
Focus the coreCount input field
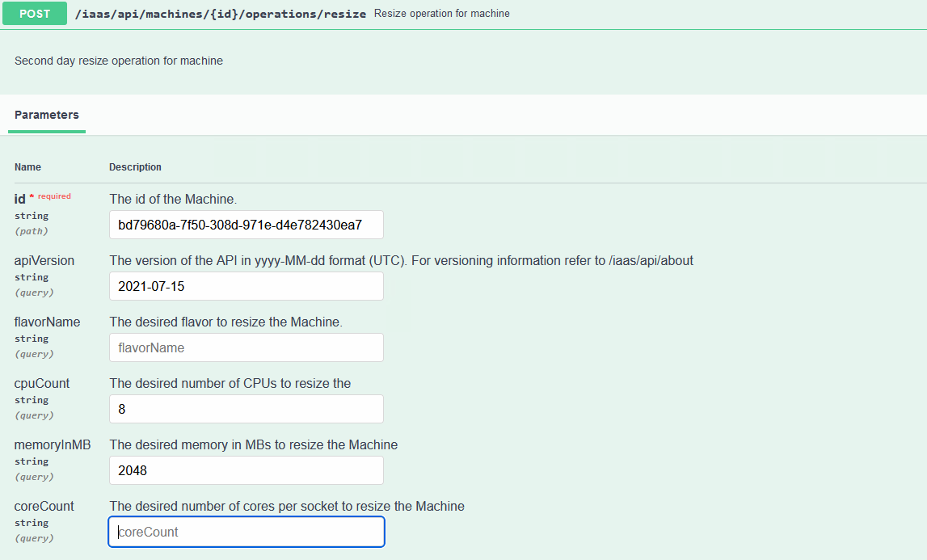pyautogui.click(x=246, y=532)
